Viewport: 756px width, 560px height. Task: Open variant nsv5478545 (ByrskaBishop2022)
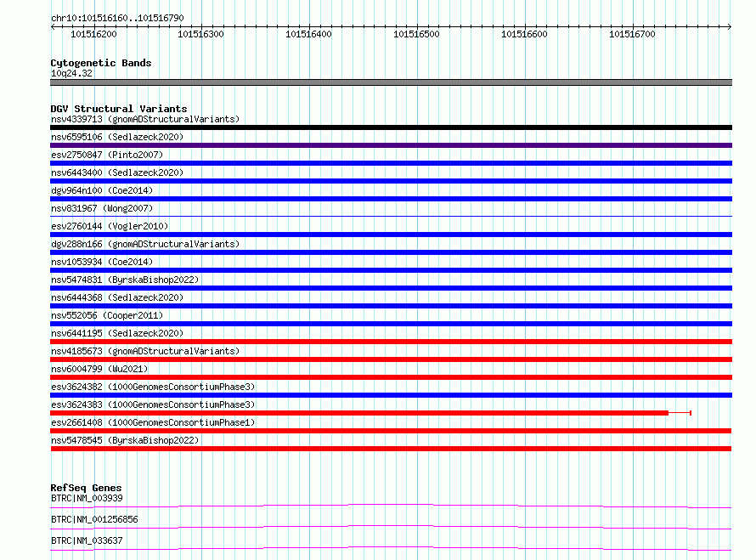pos(125,440)
